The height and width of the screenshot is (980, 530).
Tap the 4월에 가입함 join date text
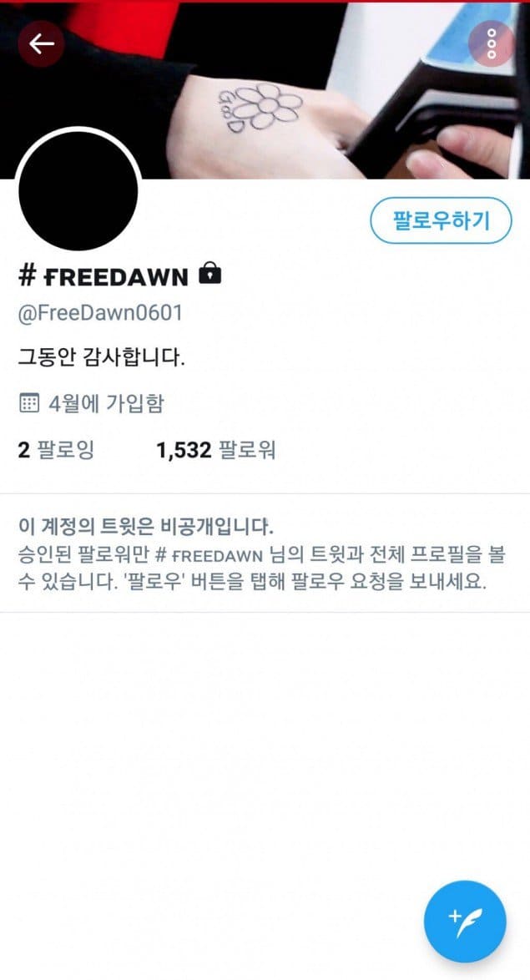point(106,404)
